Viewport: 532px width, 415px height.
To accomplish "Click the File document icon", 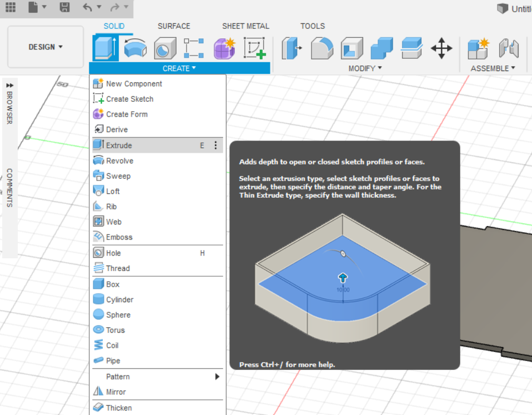I will coord(33,7).
